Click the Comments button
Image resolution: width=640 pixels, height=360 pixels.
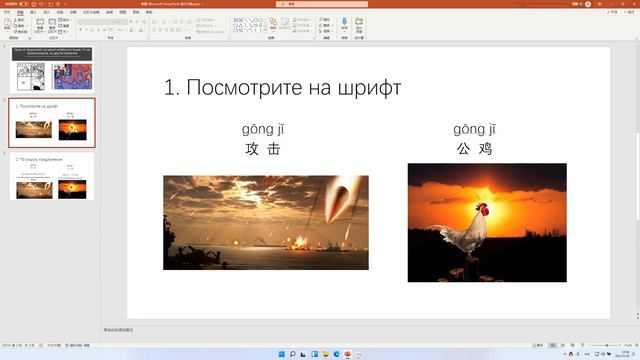pyautogui.click(x=630, y=12)
